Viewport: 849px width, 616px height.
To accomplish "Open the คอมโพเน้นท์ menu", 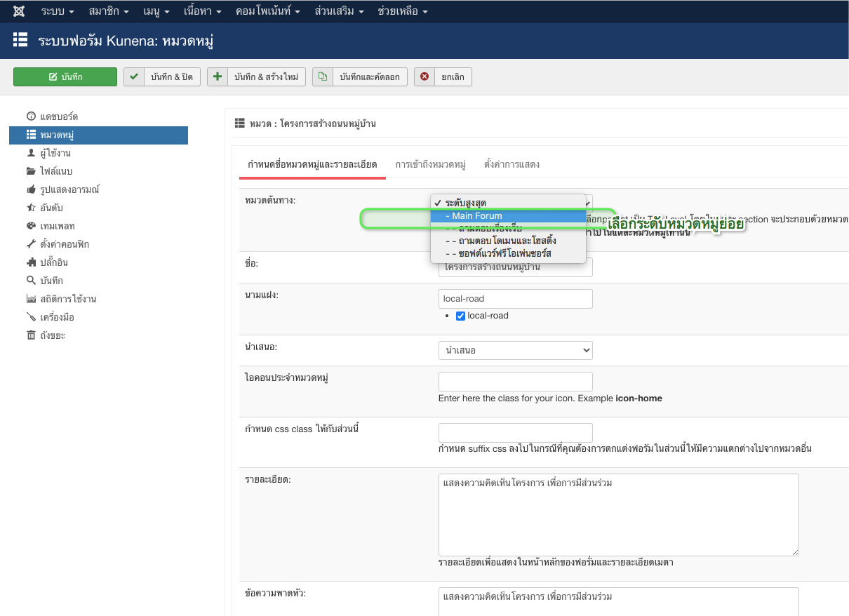I will (269, 12).
